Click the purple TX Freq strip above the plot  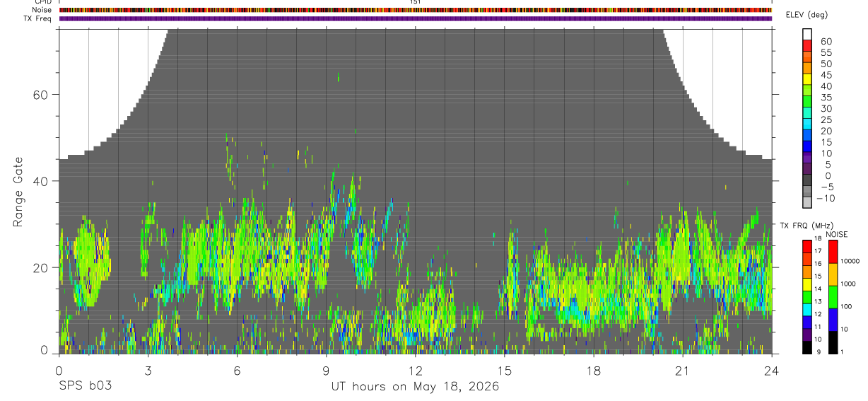pos(416,18)
